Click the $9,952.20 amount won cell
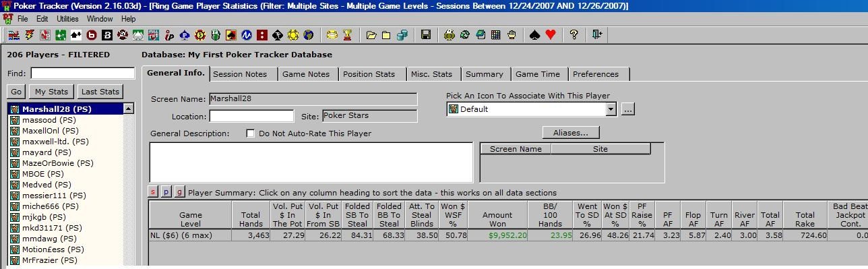The width and height of the screenshot is (868, 269). 497,235
